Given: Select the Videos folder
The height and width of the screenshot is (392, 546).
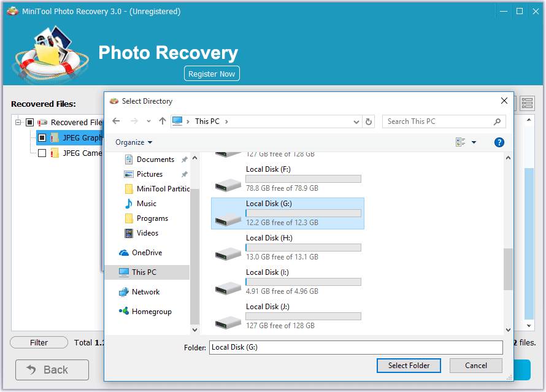Looking at the screenshot, I should (x=147, y=233).
